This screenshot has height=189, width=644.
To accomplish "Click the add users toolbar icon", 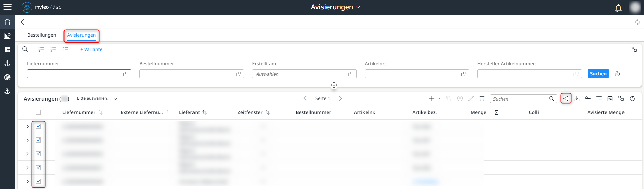I will coord(449,98).
